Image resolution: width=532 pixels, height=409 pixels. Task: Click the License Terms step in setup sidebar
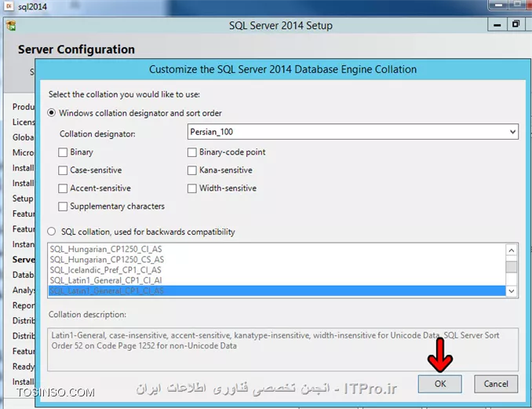pyautogui.click(x=23, y=122)
